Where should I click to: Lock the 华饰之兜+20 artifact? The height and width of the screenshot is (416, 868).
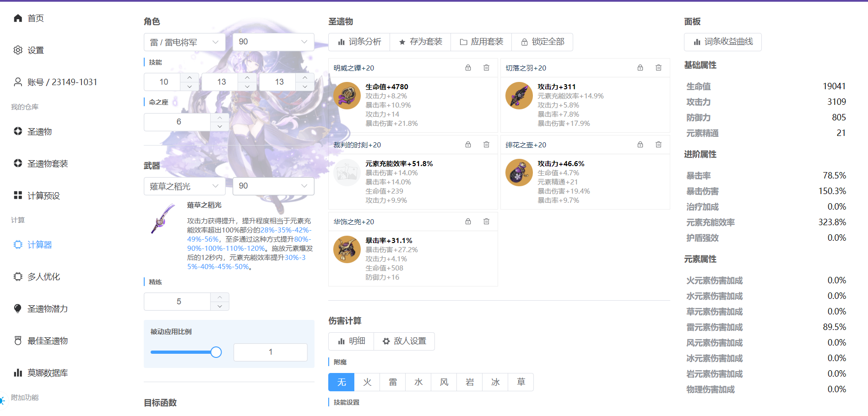point(468,222)
